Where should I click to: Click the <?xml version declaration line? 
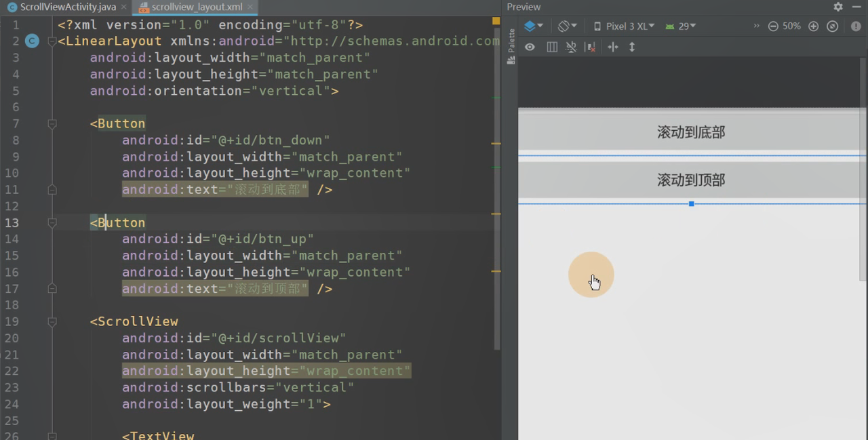(x=210, y=24)
